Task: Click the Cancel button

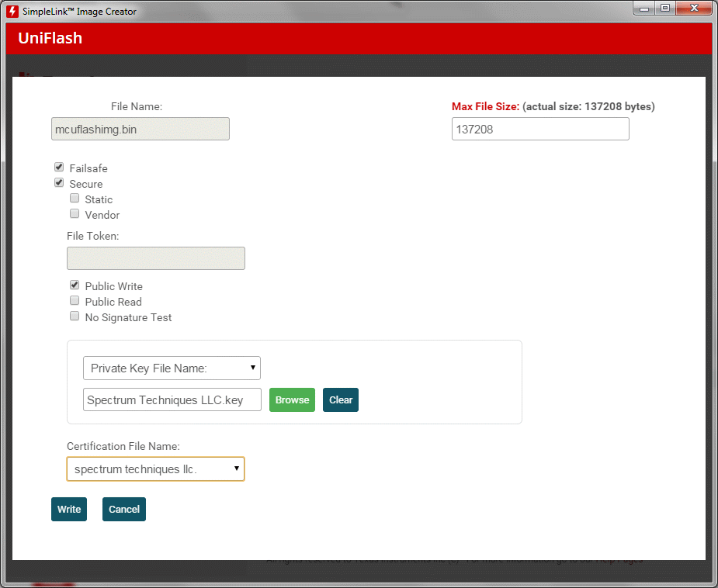Action: pyautogui.click(x=124, y=510)
